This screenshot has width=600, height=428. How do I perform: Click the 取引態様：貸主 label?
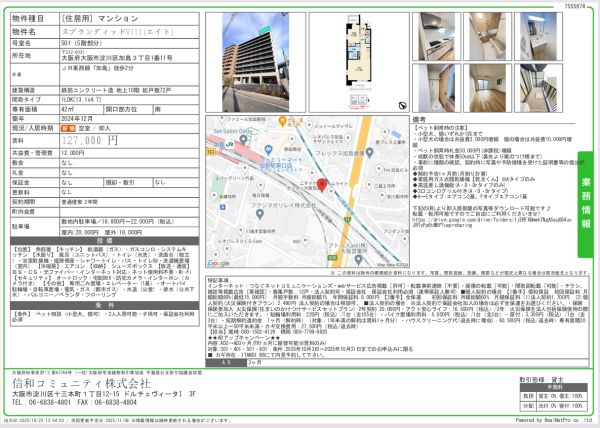coord(541,380)
